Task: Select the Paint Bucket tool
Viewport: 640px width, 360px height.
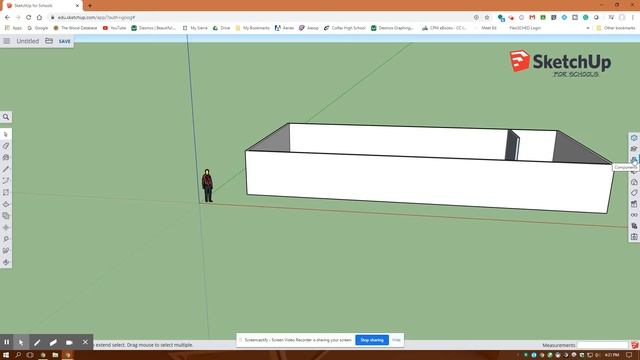Action: click(6, 158)
